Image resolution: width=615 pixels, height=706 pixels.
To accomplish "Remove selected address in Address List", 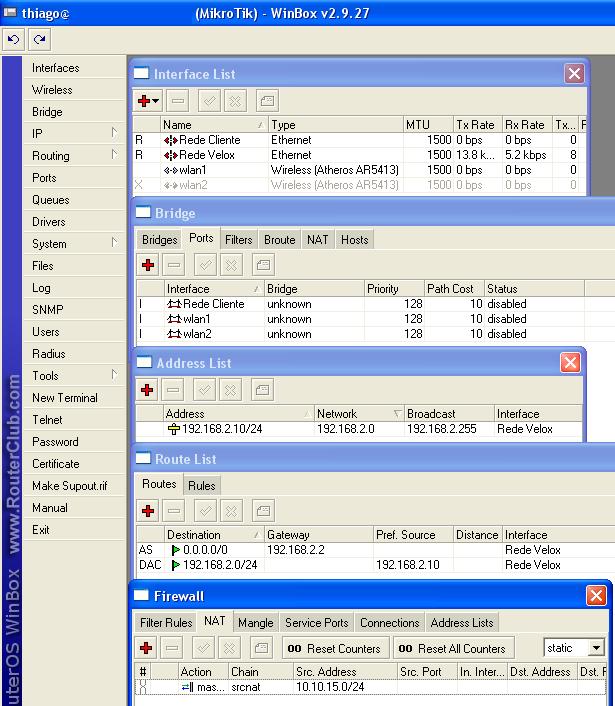I will 173,390.
